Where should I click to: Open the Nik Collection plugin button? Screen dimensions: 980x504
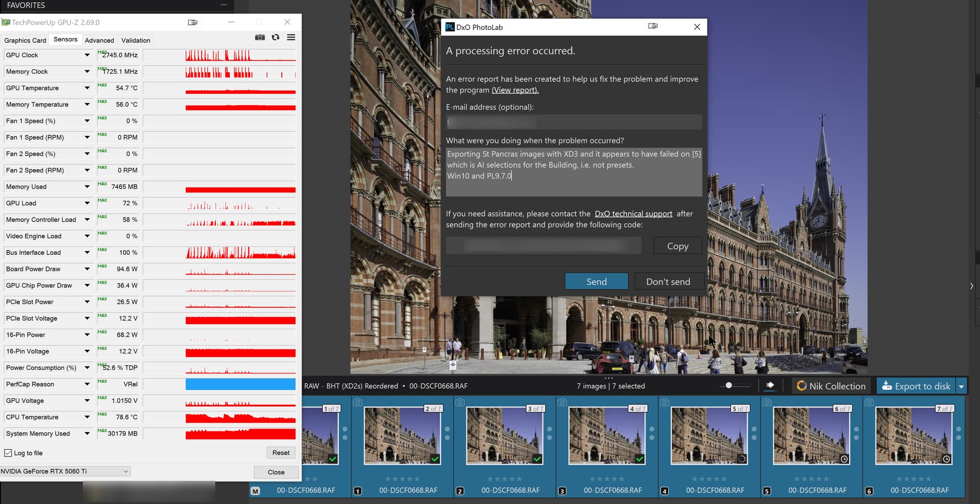pyautogui.click(x=831, y=386)
